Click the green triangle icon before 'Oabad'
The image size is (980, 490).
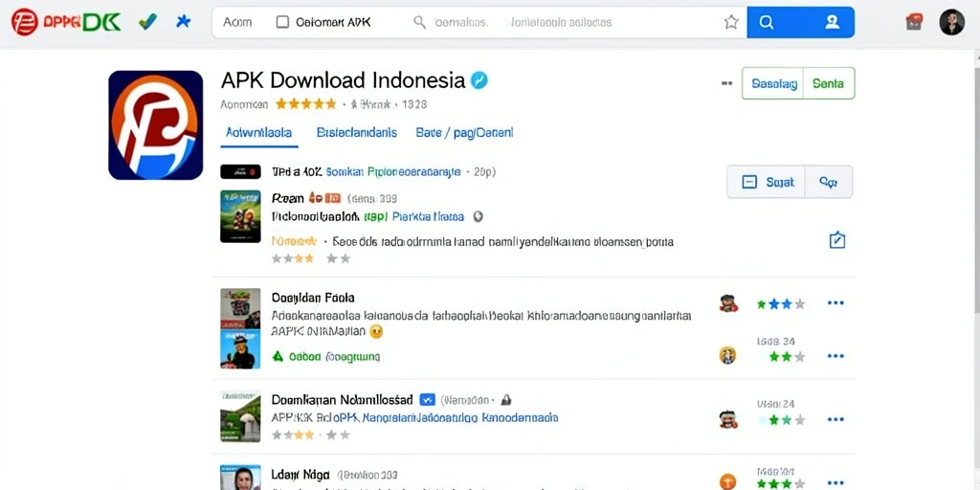[x=278, y=356]
